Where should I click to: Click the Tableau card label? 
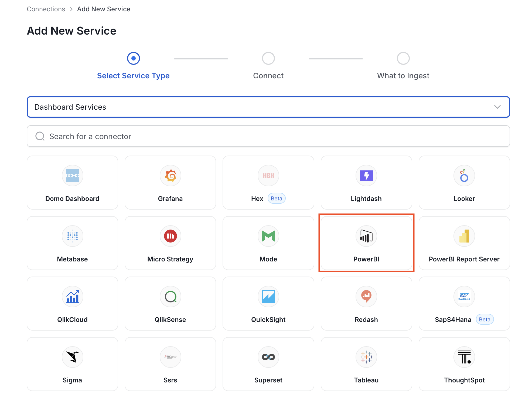[366, 380]
